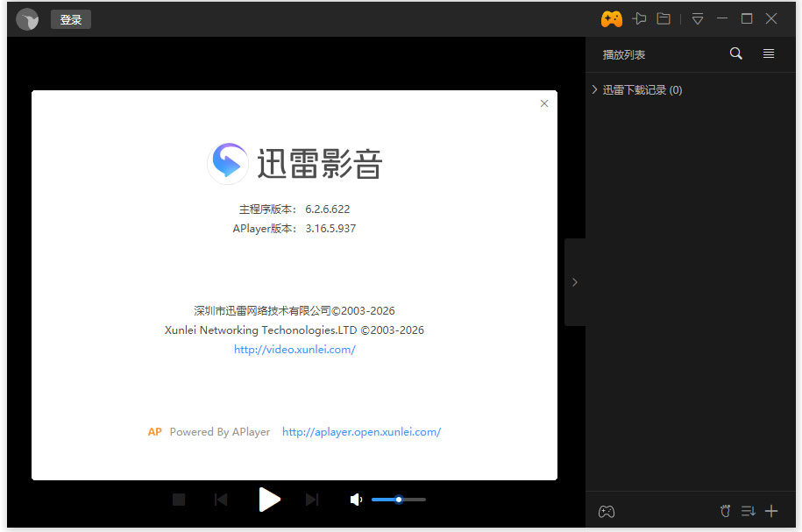Expand the hidden side panel arrow
Screen dimensions: 802x532
(575, 282)
